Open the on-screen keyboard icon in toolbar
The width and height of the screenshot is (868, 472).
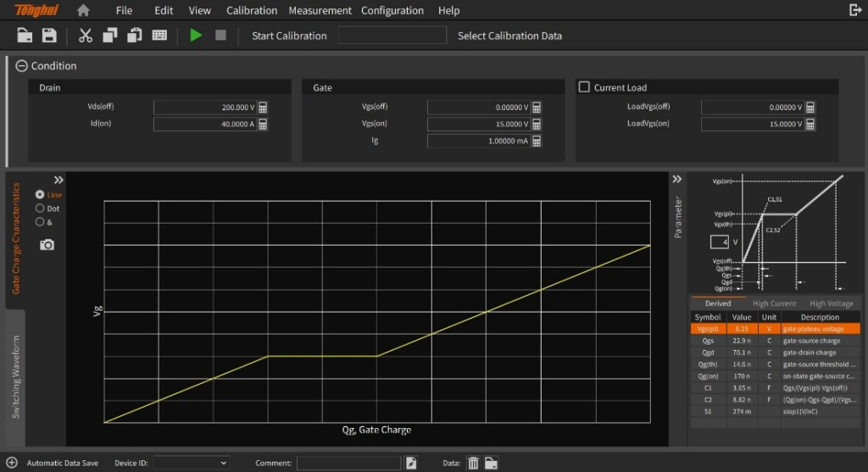click(159, 36)
